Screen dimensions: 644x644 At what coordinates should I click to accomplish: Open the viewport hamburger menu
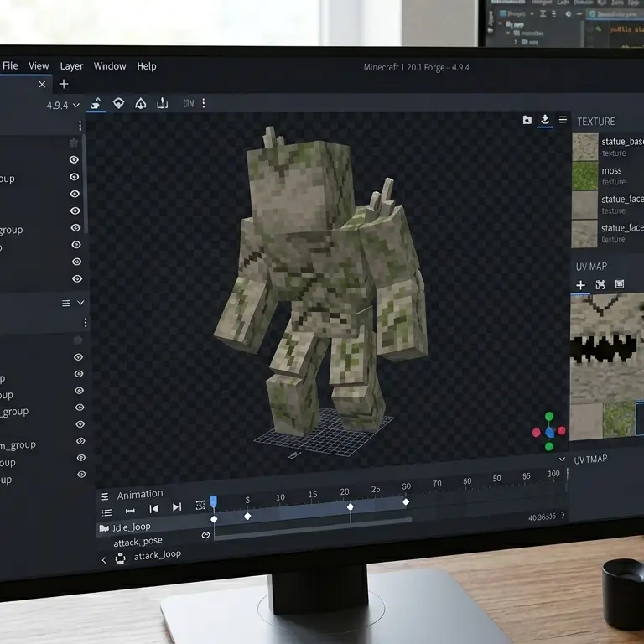[x=563, y=120]
